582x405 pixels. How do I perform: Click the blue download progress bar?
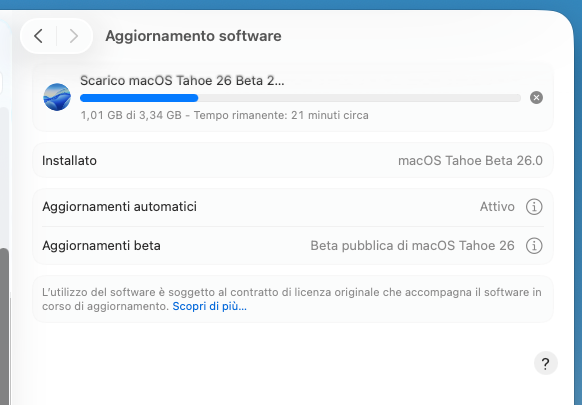pyautogui.click(x=300, y=98)
